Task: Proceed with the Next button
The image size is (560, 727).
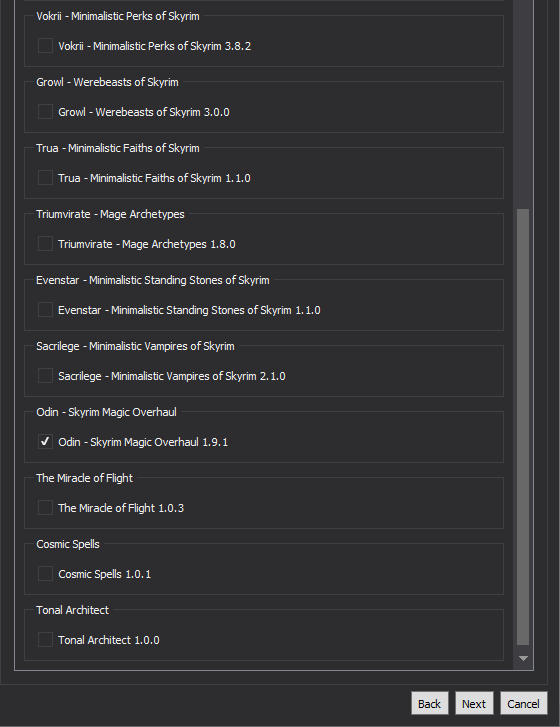Action: click(474, 703)
